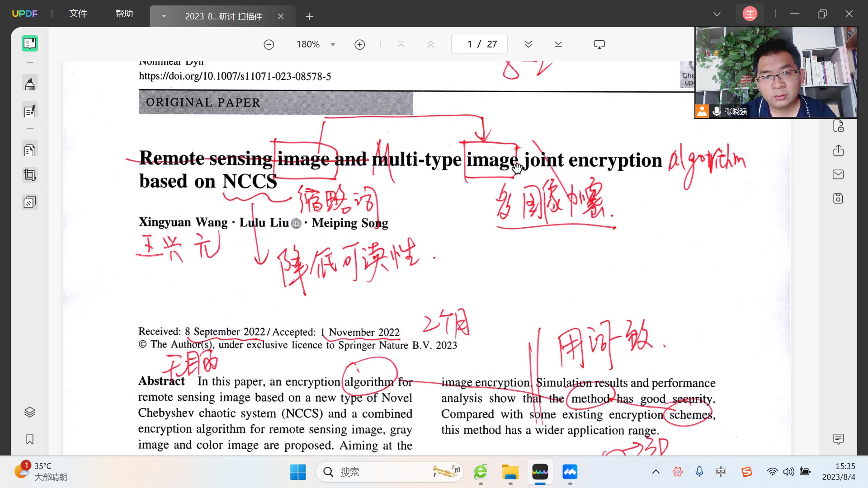Open the weather widget showing 35°C
The width and height of the screenshot is (868, 488).
pos(40,471)
